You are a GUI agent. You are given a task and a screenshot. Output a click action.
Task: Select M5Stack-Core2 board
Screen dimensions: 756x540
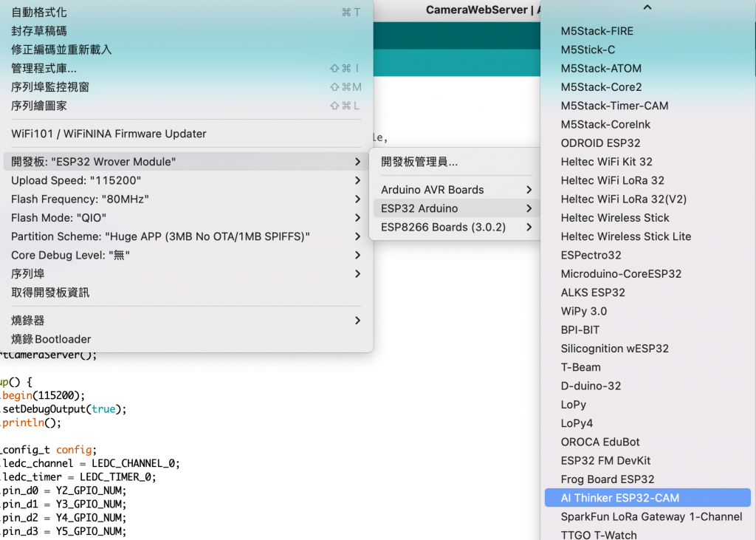point(647,87)
